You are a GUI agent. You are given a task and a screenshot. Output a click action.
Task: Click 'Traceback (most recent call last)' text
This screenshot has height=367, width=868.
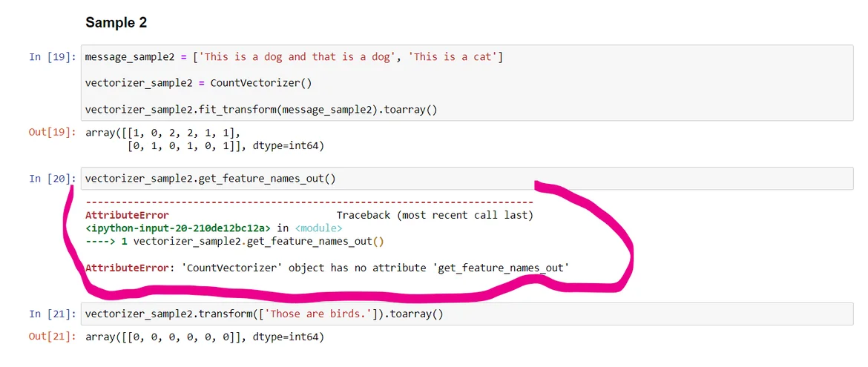coord(434,215)
